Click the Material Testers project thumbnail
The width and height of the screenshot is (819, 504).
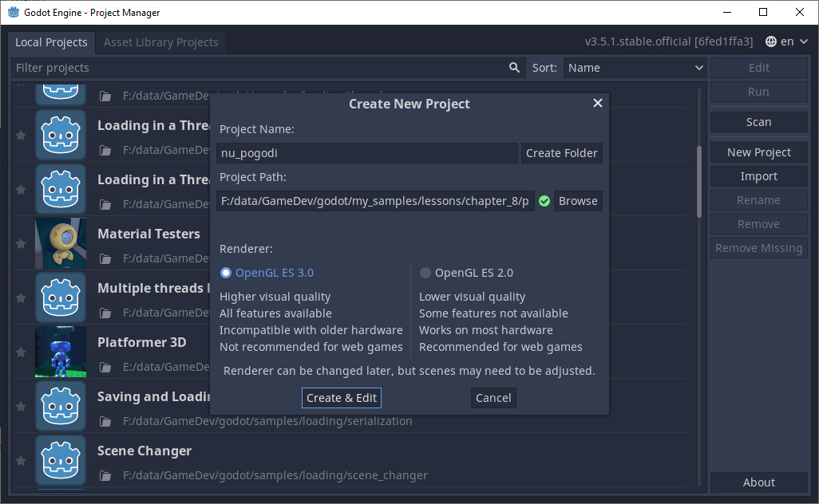[61, 243]
